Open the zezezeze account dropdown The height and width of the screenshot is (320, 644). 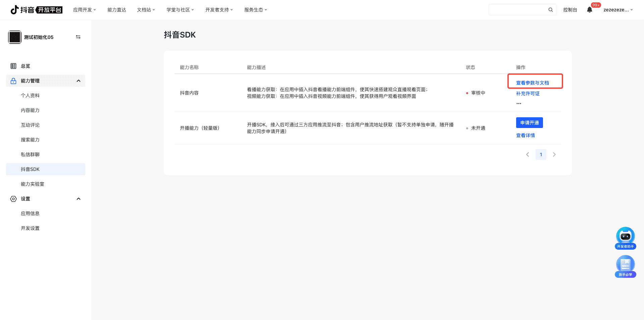(618, 10)
